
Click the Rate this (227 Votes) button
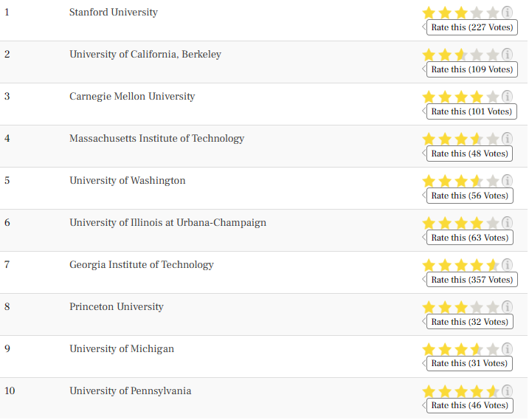pos(472,27)
